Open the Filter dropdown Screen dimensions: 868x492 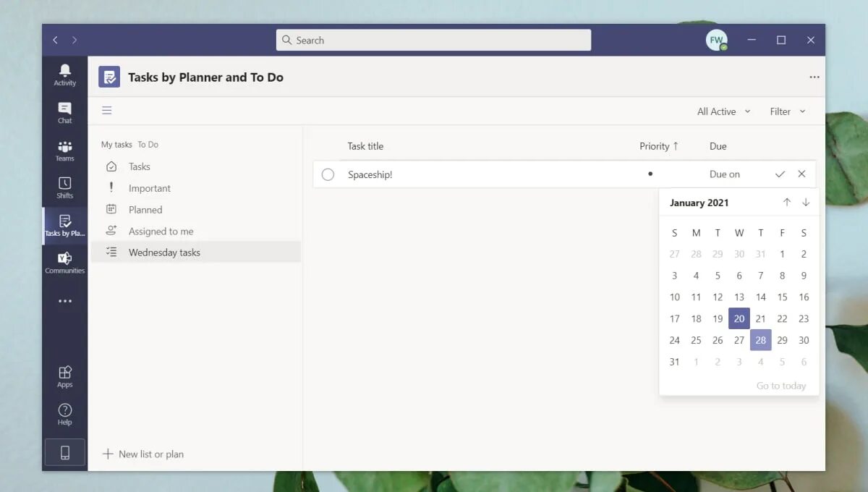coord(787,111)
